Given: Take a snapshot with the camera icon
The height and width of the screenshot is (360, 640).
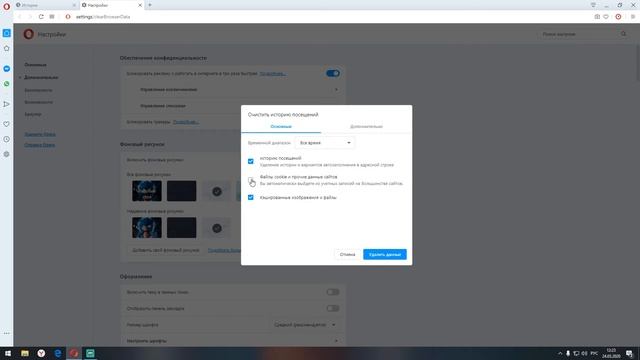Looking at the screenshot, I should pyautogui.click(x=597, y=17).
